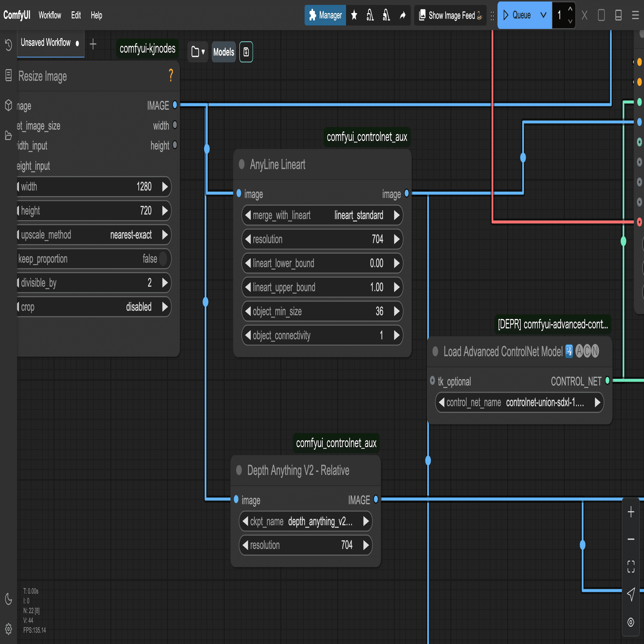
Task: Click the share arrow icon in toolbar
Action: 402,15
